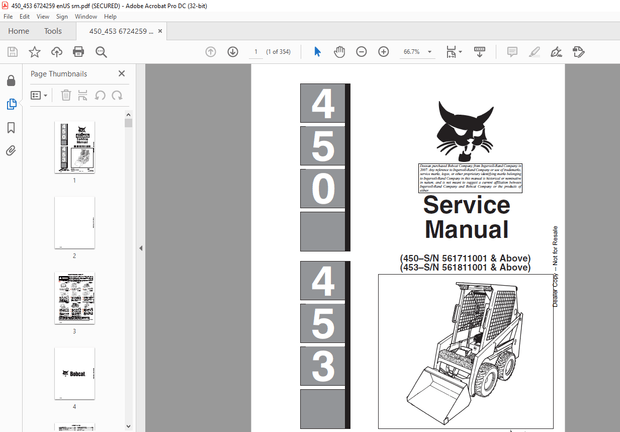Open the Sign document tool
This screenshot has width=620, height=432.
556,52
